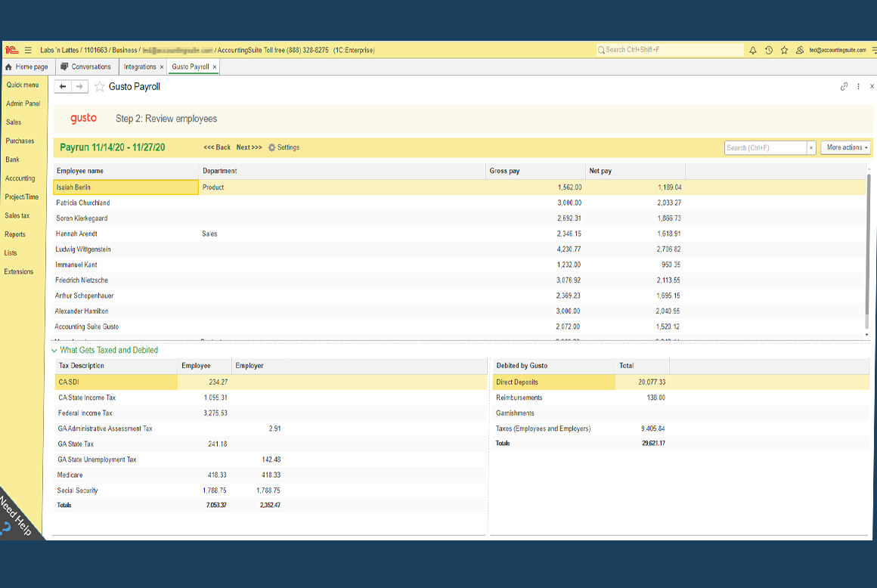This screenshot has width=877, height=588.
Task: Select the Garnishments row
Action: click(680, 413)
